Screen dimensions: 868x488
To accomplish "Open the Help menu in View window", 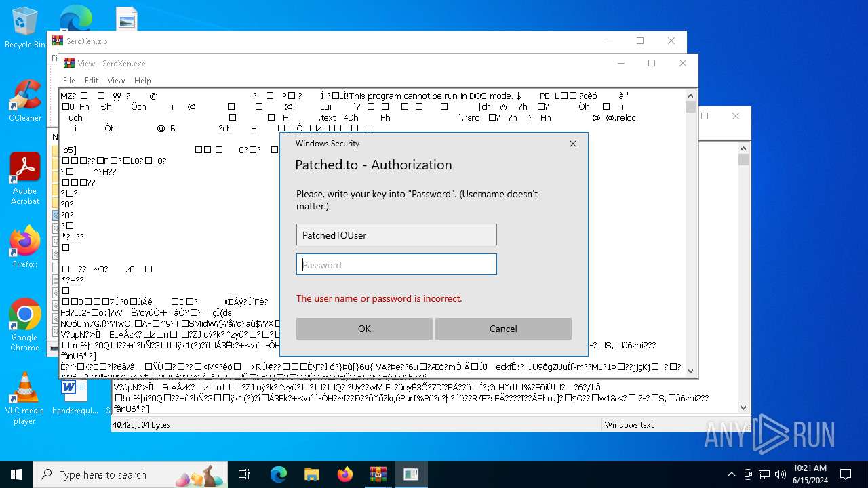I will point(142,80).
